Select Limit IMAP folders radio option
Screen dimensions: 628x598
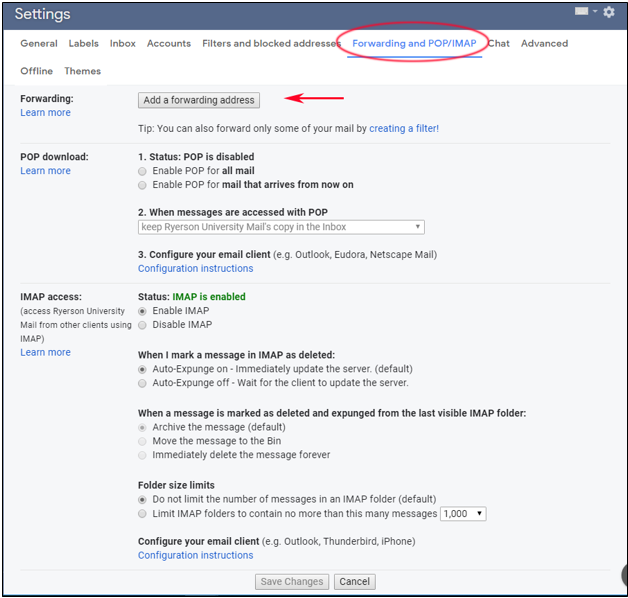click(143, 514)
